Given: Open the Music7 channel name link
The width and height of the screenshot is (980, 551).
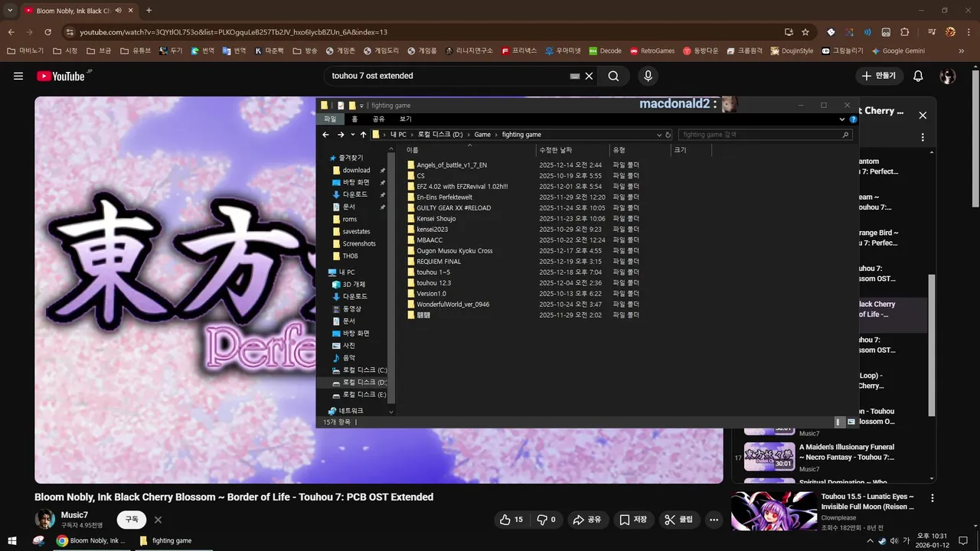Looking at the screenshot, I should coord(74,515).
